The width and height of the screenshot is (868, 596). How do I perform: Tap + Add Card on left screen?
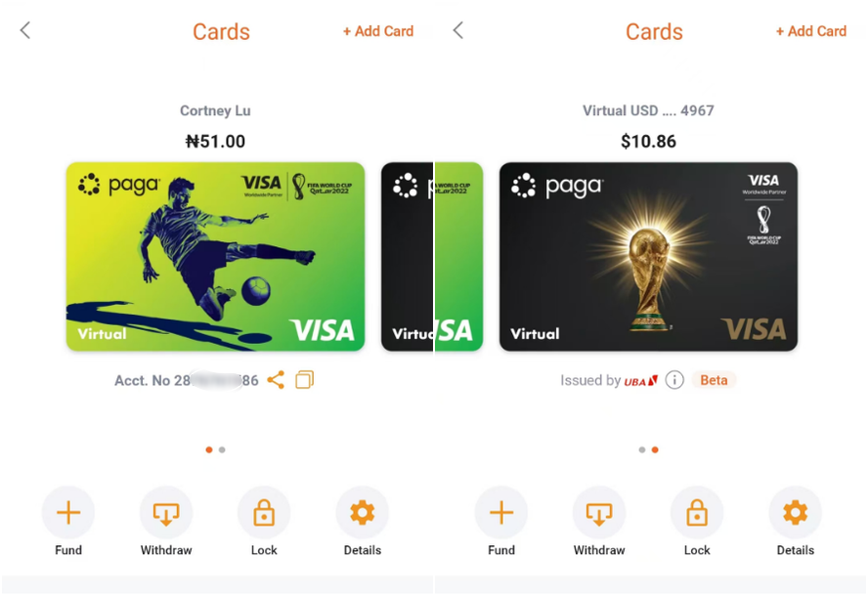(378, 31)
